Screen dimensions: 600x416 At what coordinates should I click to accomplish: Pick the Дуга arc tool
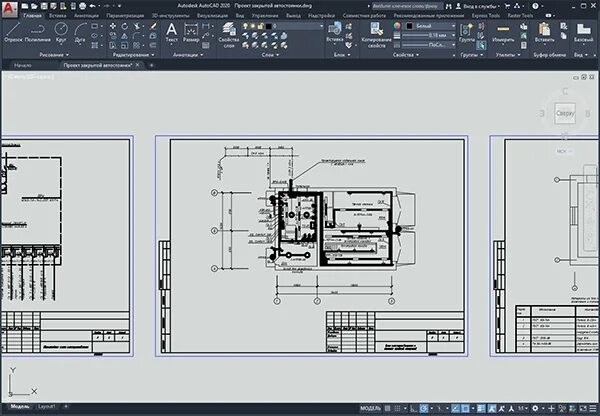tap(80, 32)
